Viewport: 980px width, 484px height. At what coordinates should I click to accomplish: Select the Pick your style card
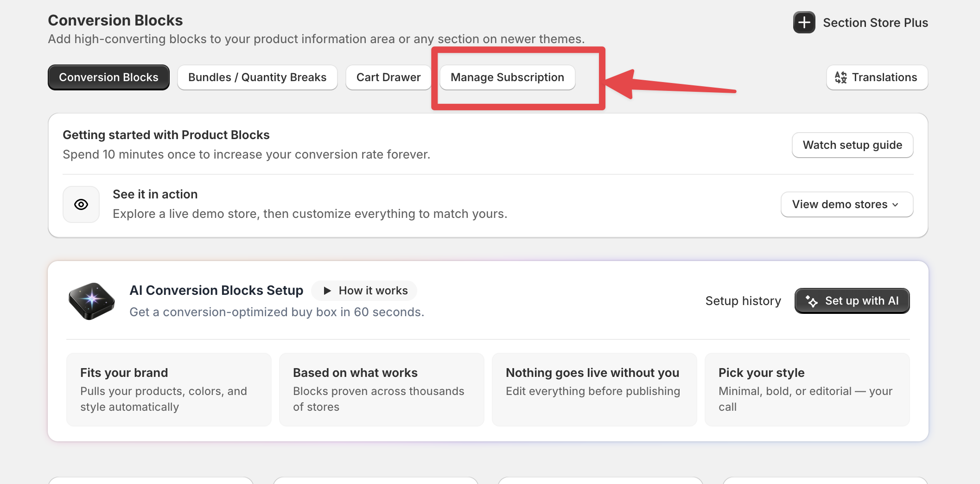[807, 389]
